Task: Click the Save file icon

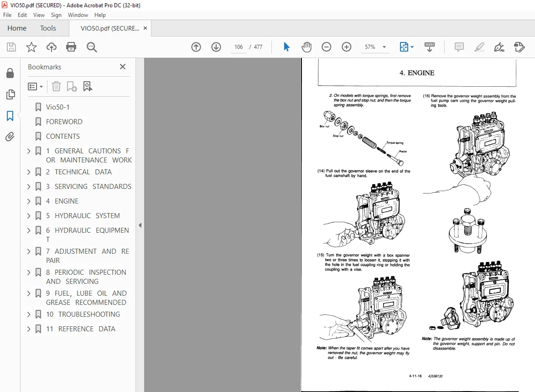Action: pyautogui.click(x=11, y=47)
